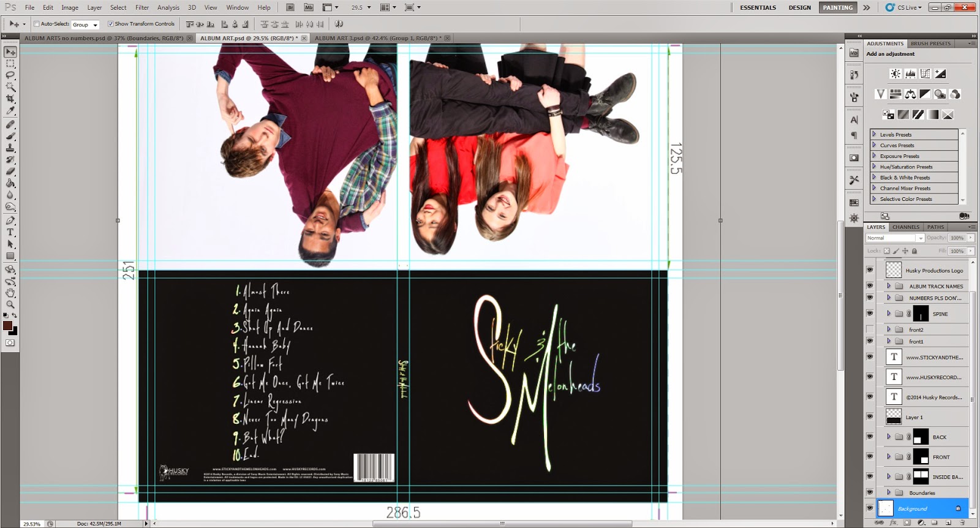Select the Crop tool

coord(10,99)
